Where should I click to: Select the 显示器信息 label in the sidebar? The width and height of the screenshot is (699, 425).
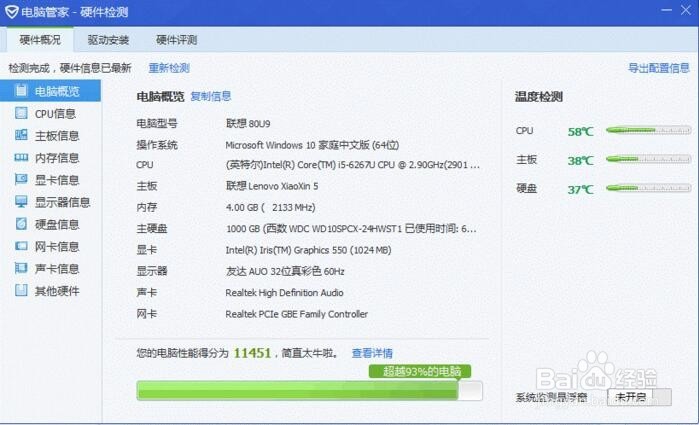pyautogui.click(x=62, y=202)
